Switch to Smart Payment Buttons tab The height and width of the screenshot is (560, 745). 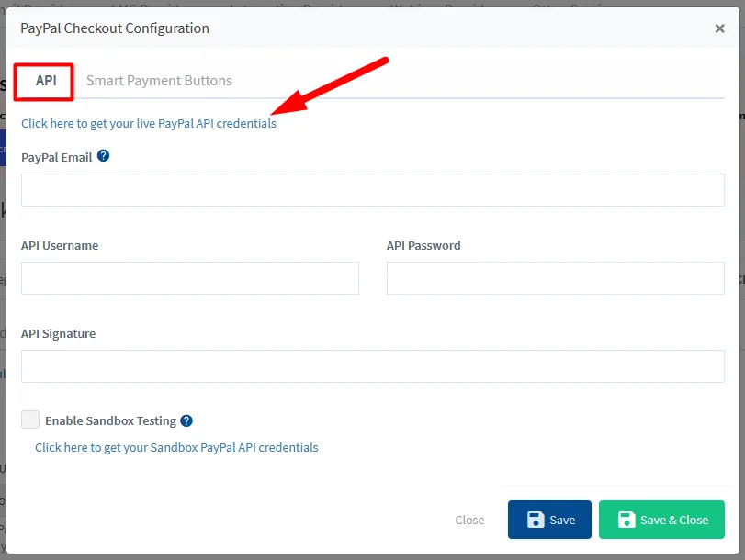point(159,81)
